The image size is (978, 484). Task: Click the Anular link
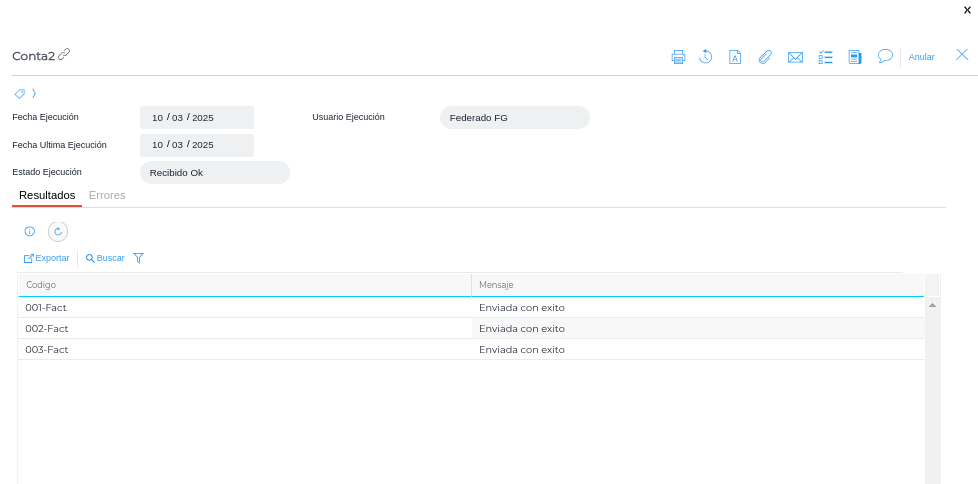(921, 57)
